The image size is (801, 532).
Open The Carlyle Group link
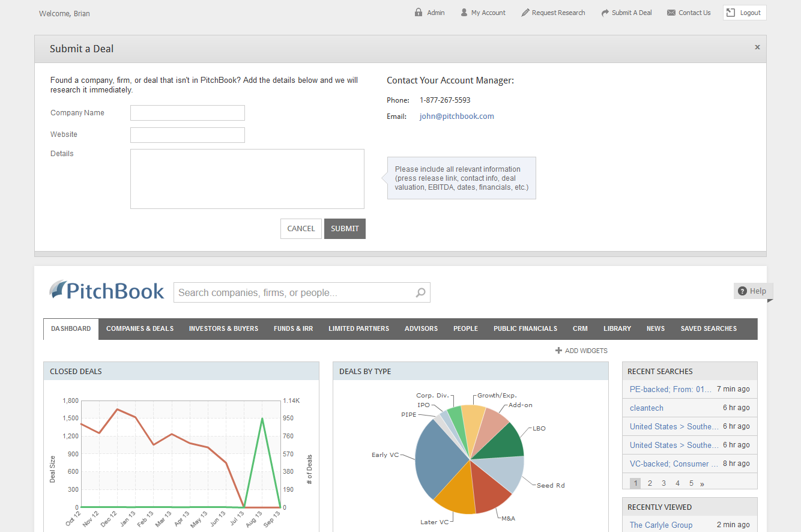tap(661, 525)
